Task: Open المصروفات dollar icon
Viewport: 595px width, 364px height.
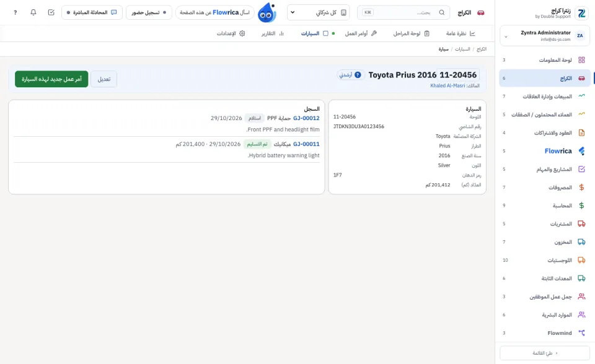Action: (581, 188)
